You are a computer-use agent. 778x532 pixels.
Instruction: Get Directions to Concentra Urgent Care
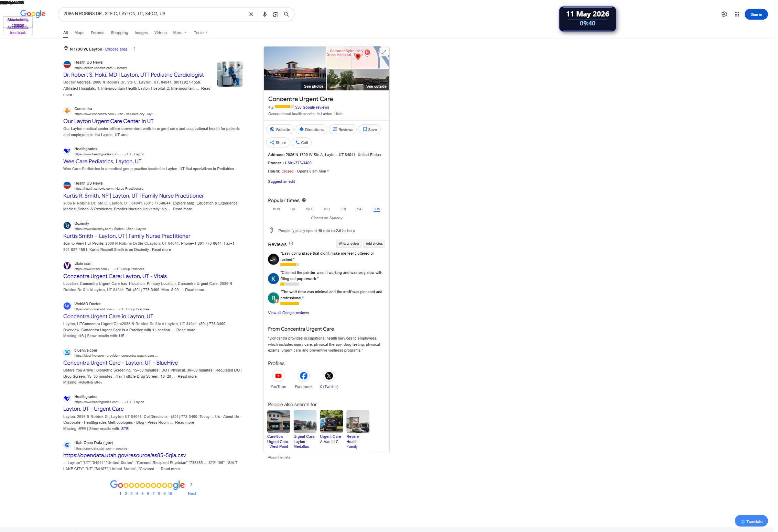point(311,130)
